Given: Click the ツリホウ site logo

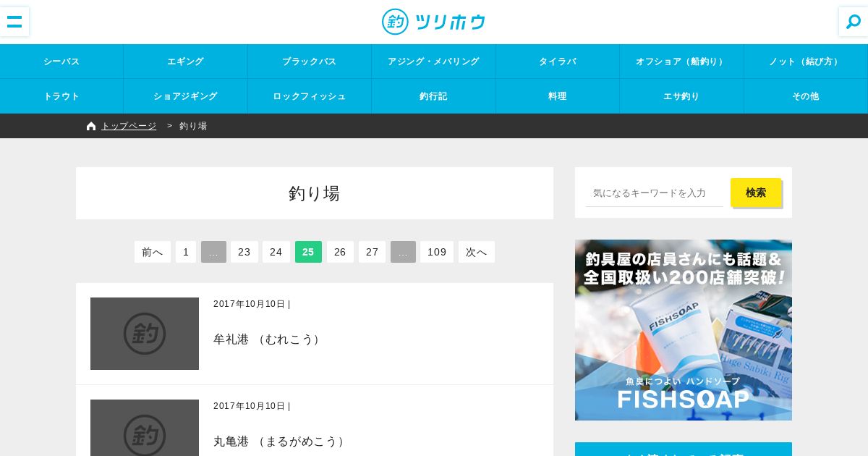Looking at the screenshot, I should (434, 22).
